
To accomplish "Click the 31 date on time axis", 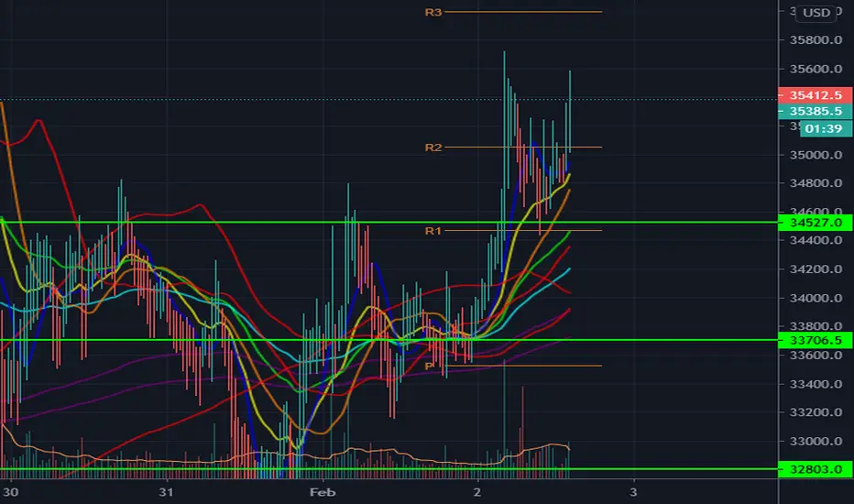I will pos(166,493).
